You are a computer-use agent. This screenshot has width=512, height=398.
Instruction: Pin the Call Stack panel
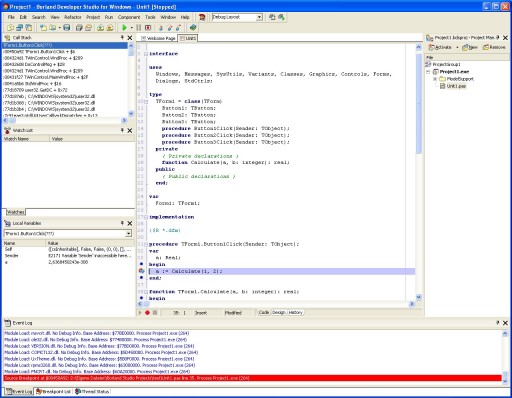point(122,38)
